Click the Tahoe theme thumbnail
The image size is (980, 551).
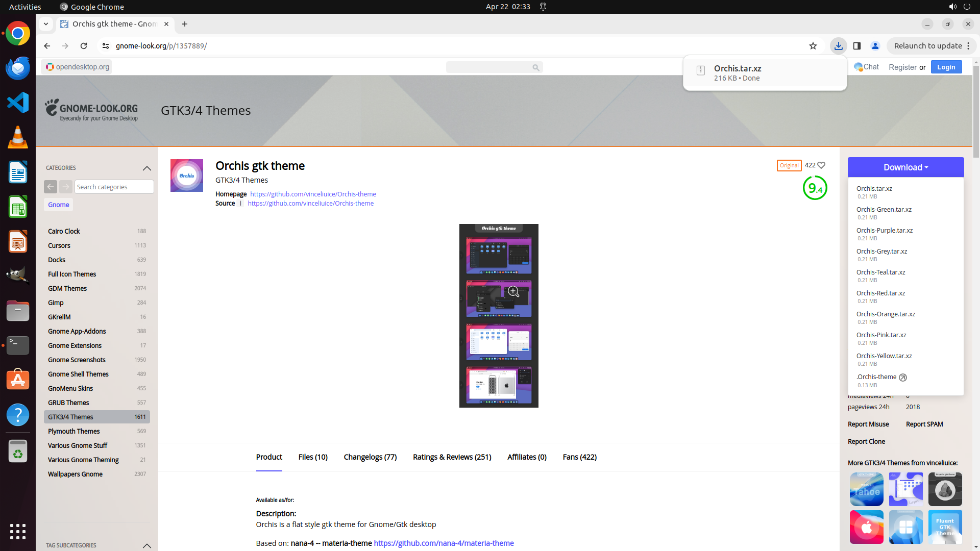[866, 489]
